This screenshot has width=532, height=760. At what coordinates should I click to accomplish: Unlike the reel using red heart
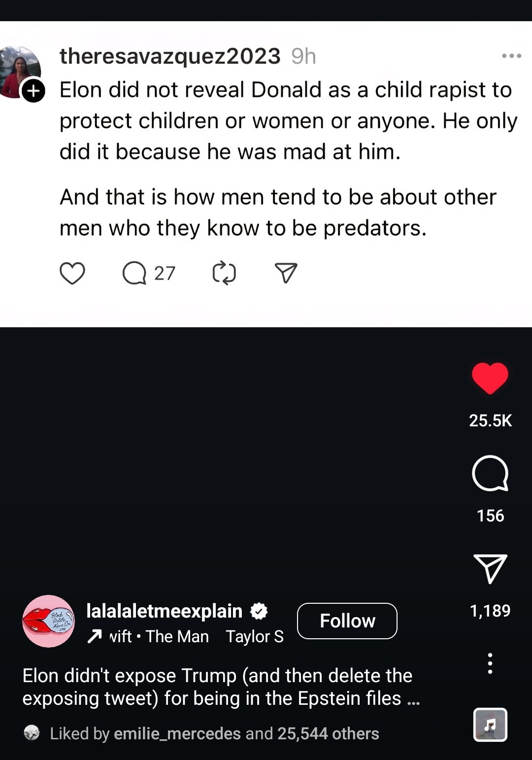coord(490,379)
